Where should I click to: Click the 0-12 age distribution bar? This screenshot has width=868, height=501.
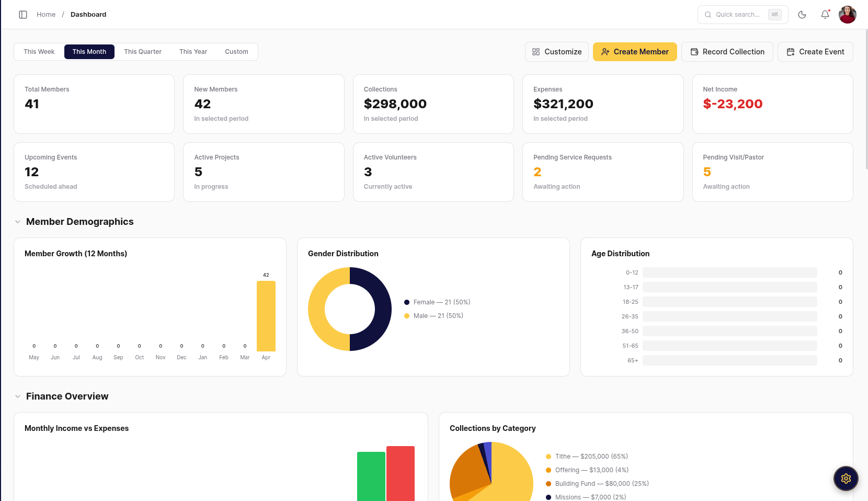(x=730, y=272)
